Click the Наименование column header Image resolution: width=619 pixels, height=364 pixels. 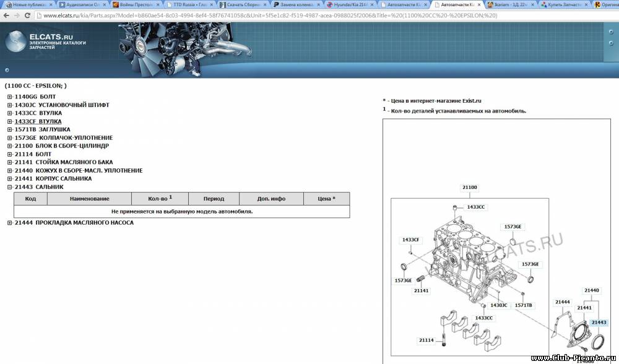(x=89, y=199)
